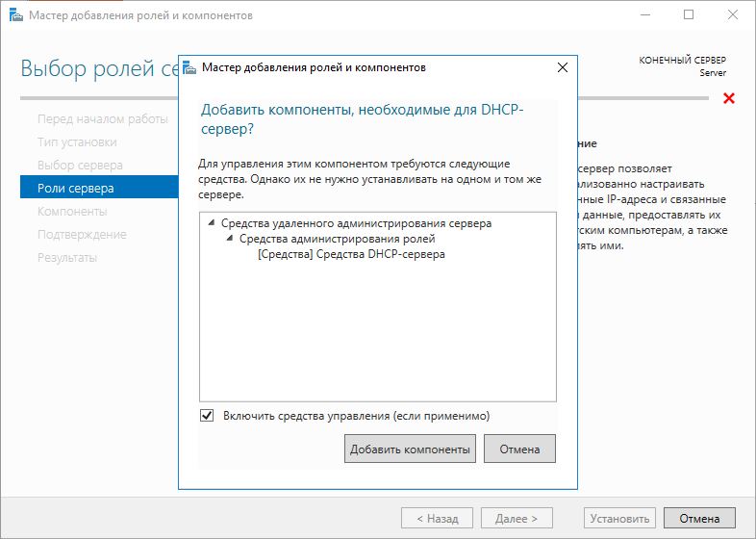Image resolution: width=756 pixels, height=539 pixels.
Task: Switch to 'Выбор сервера' step
Action: pos(80,166)
